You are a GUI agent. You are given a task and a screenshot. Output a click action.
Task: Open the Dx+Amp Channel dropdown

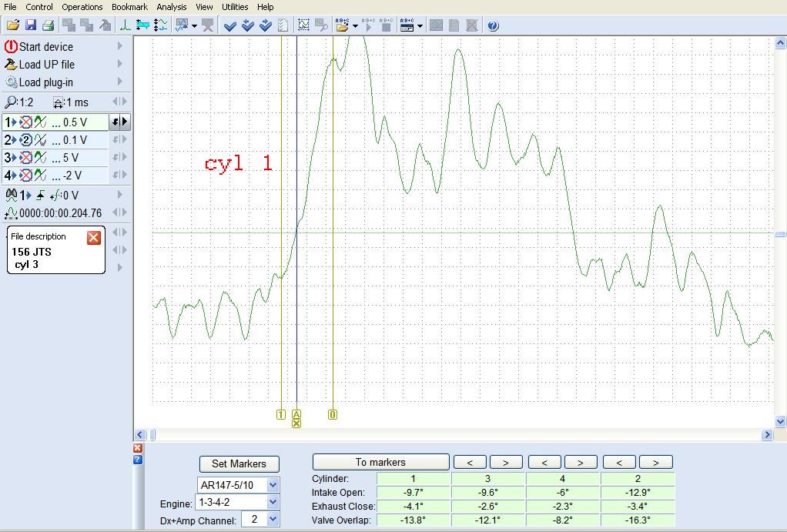click(x=273, y=520)
